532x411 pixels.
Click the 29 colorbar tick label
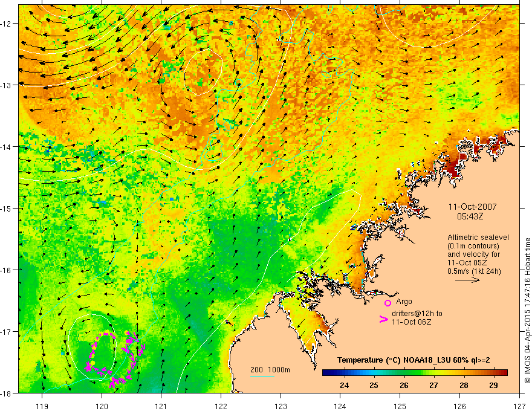(x=494, y=385)
